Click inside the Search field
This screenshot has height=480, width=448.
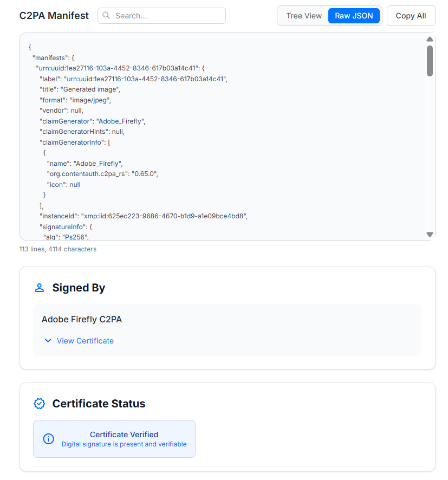(163, 16)
